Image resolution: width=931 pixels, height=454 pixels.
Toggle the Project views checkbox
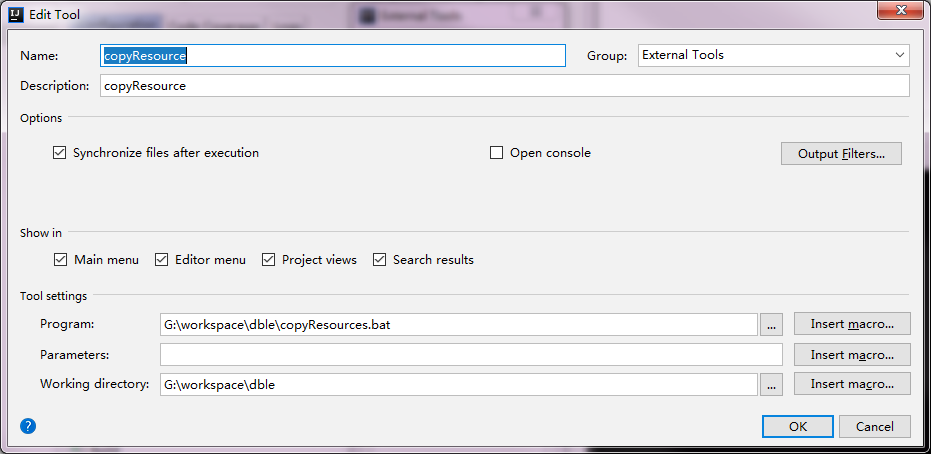pyautogui.click(x=269, y=260)
